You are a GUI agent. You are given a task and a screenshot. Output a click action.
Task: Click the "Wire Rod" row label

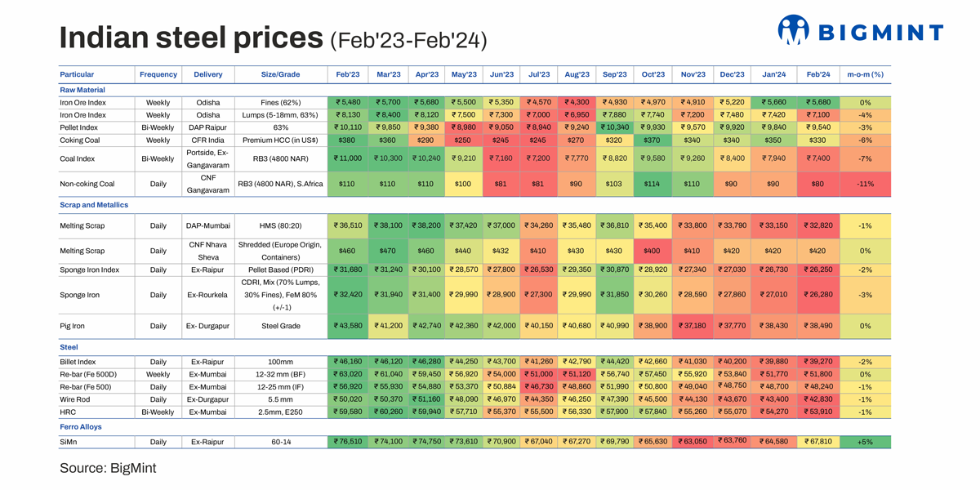coord(75,399)
